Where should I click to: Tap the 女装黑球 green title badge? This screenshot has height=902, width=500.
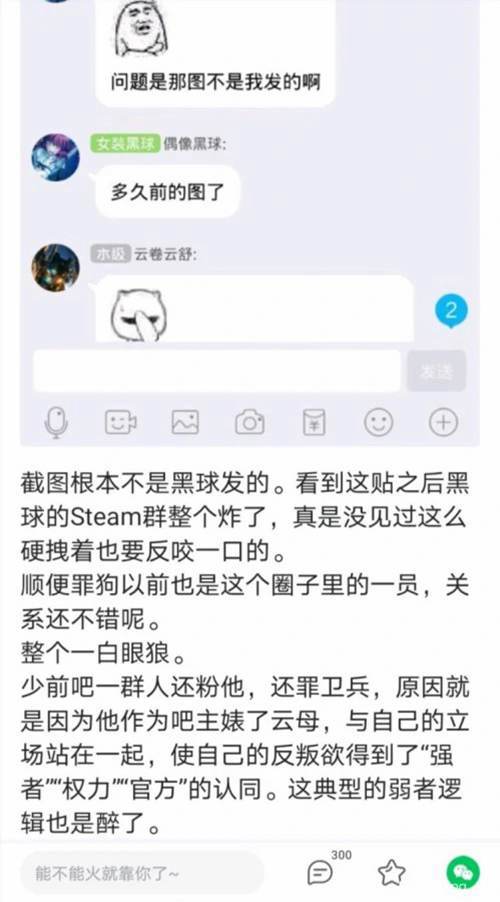(125, 143)
